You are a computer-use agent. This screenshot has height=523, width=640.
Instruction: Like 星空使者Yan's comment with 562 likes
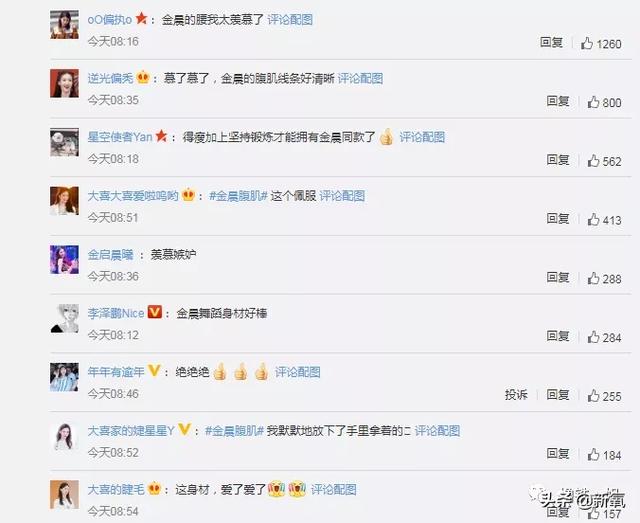[593, 161]
